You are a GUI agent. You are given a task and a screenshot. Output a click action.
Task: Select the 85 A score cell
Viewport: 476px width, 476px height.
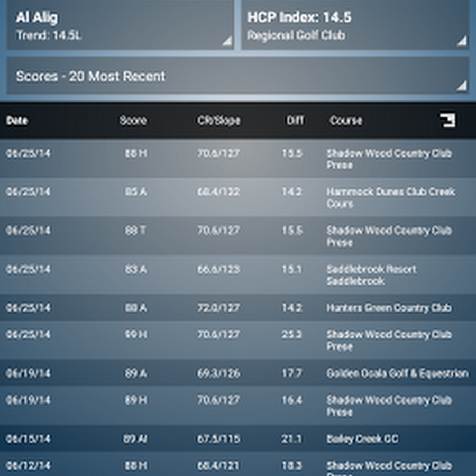[136, 192]
